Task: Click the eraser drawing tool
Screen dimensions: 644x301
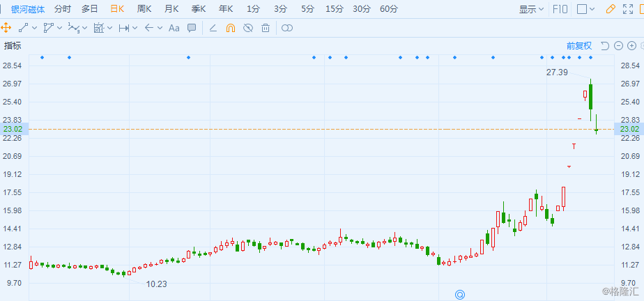Action: (213, 28)
